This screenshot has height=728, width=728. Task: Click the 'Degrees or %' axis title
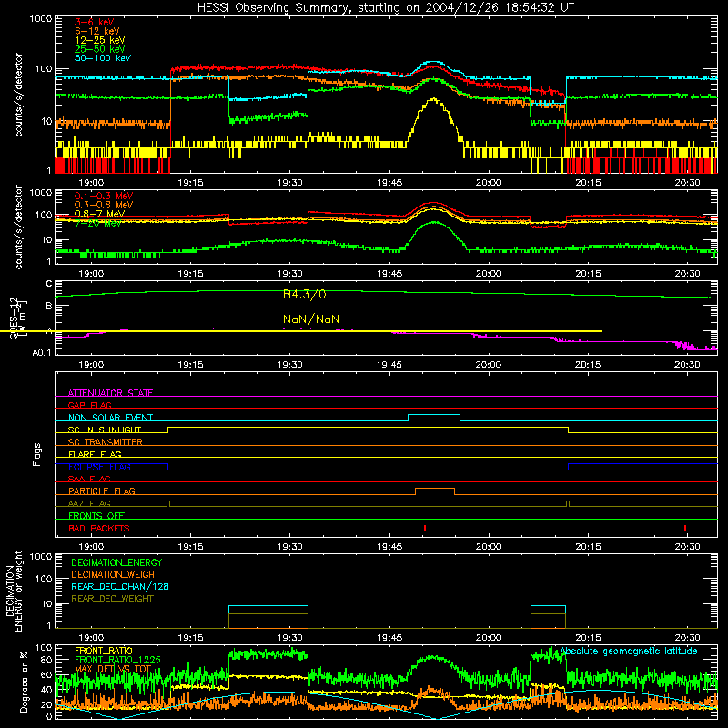point(25,682)
